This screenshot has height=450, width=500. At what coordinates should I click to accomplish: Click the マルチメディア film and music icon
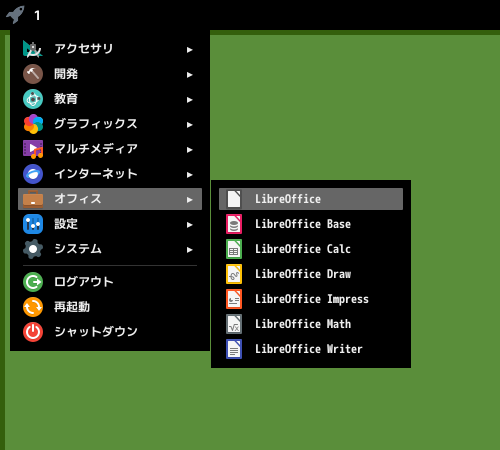[33, 149]
